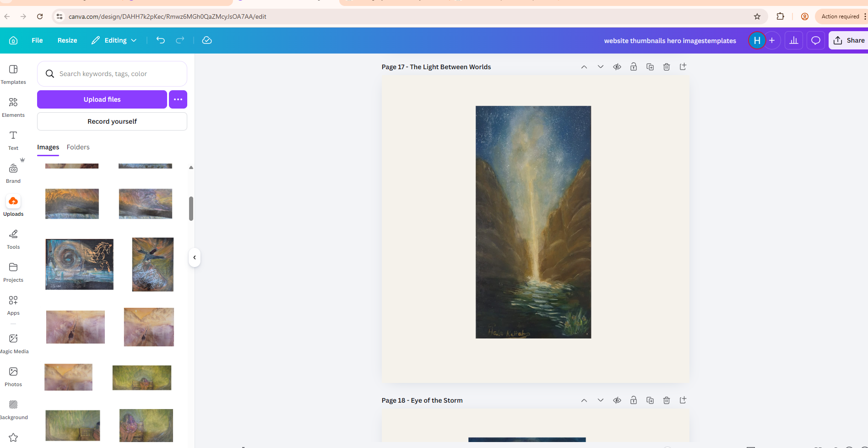The height and width of the screenshot is (448, 868).
Task: Select the bird over figure painting thumbnail
Action: pos(153,264)
